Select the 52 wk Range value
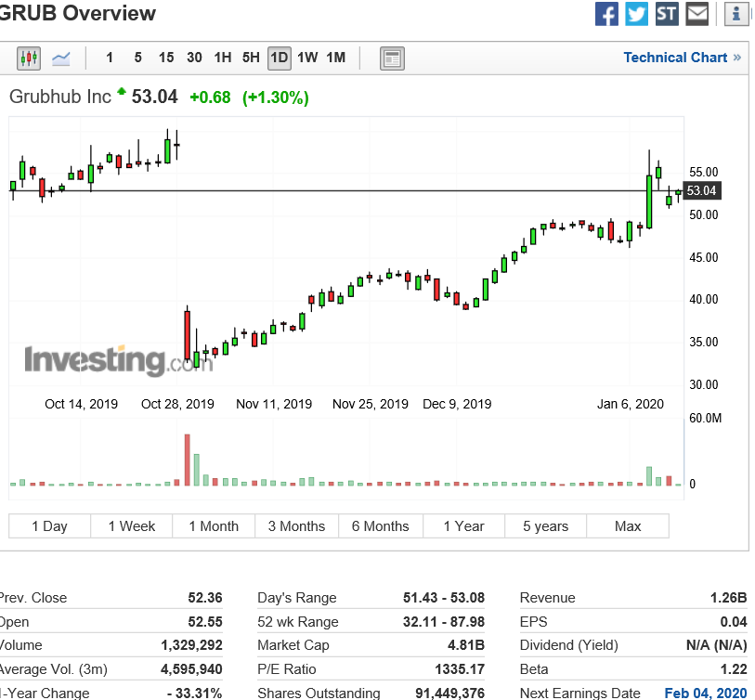Image resolution: width=755 pixels, height=700 pixels. click(x=444, y=621)
